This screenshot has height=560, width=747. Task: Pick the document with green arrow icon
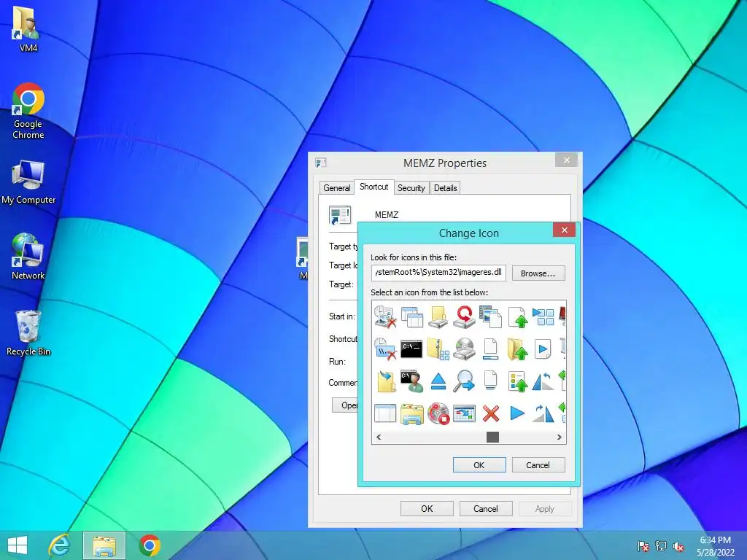[517, 317]
